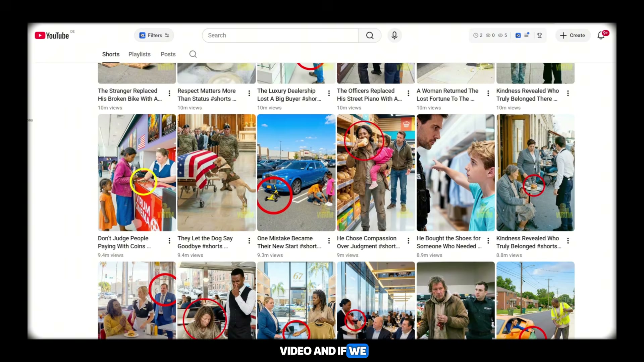Open menu for They Let the Dog Say Goodbye
Image resolution: width=644 pixels, height=362 pixels.
(x=249, y=241)
